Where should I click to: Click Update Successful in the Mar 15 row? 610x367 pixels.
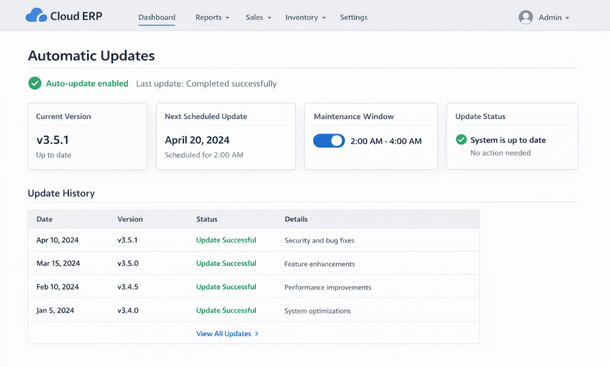click(x=226, y=263)
